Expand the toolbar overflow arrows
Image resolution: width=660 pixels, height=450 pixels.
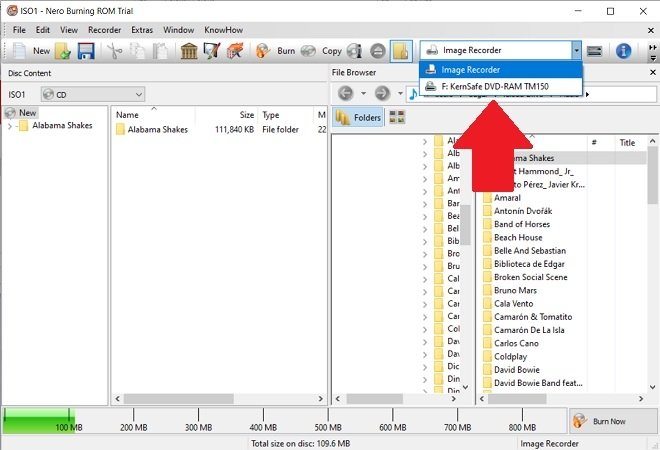click(x=652, y=52)
